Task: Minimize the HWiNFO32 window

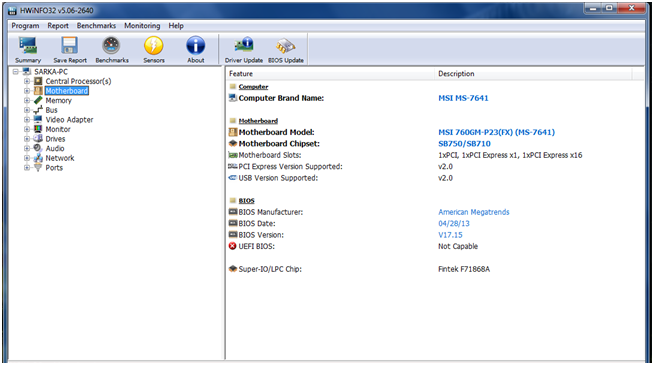Action: 593,8
